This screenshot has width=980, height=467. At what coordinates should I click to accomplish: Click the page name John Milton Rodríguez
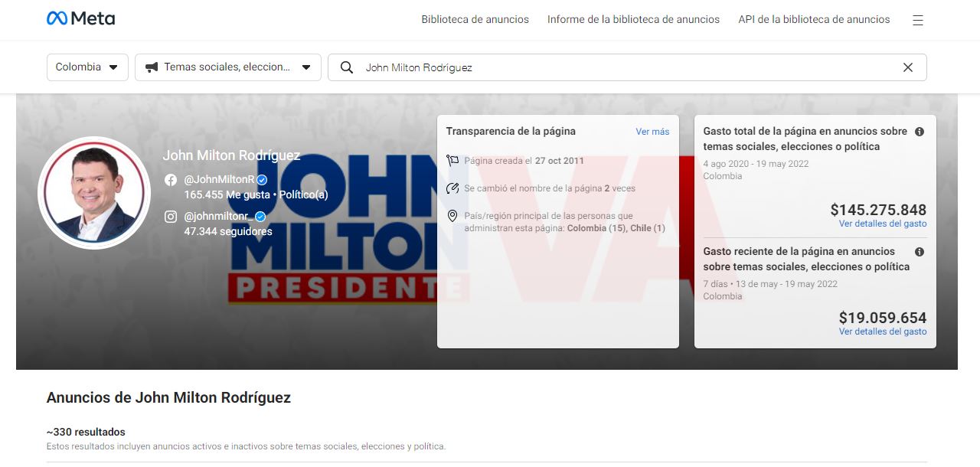[x=231, y=155]
